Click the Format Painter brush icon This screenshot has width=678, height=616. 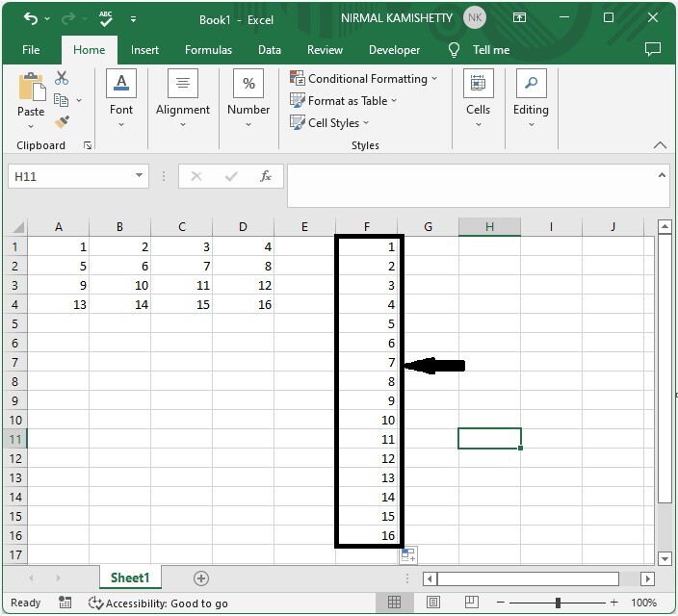click(x=62, y=122)
